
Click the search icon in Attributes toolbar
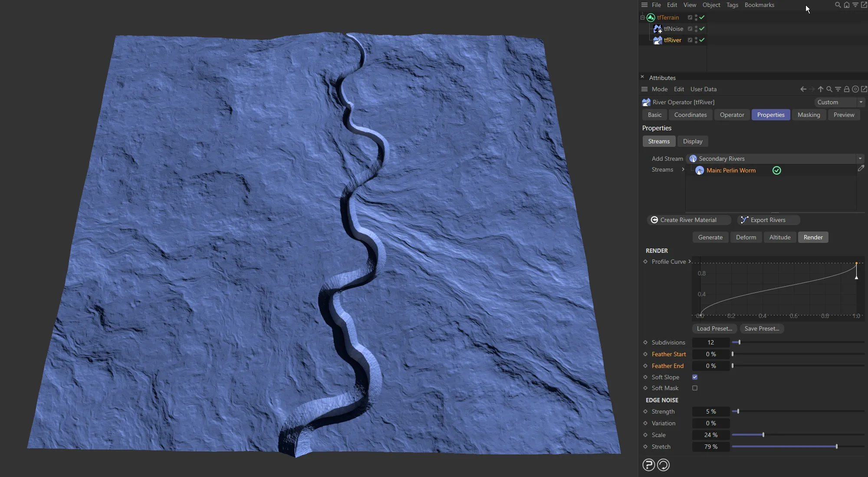[x=829, y=89]
